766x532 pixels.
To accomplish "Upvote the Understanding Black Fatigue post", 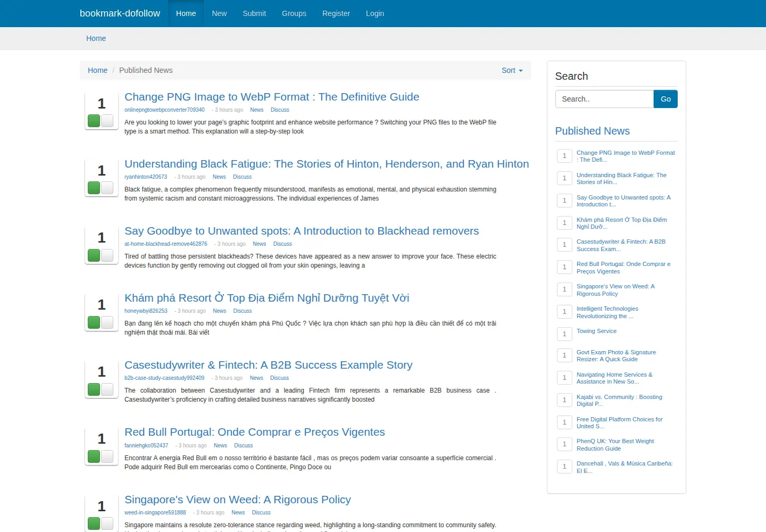I will tap(94, 188).
